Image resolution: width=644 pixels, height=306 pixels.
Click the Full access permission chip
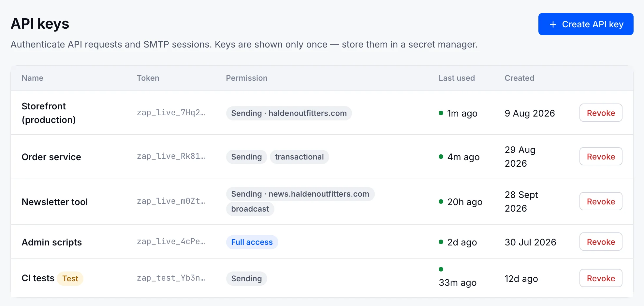[x=252, y=242]
